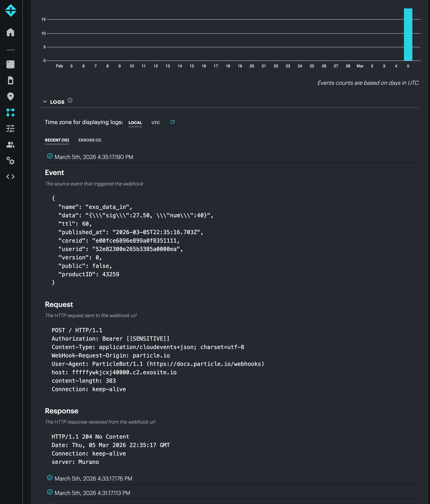Click the Particle logo icon
Viewport: 430px width, 504px height.
tap(11, 11)
